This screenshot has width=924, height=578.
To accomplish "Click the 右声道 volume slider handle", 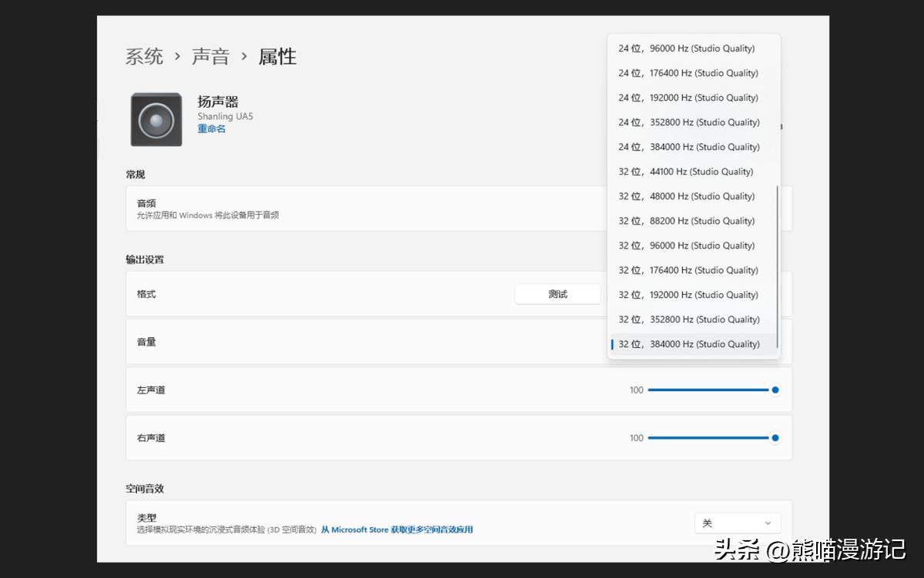I will click(x=775, y=438).
